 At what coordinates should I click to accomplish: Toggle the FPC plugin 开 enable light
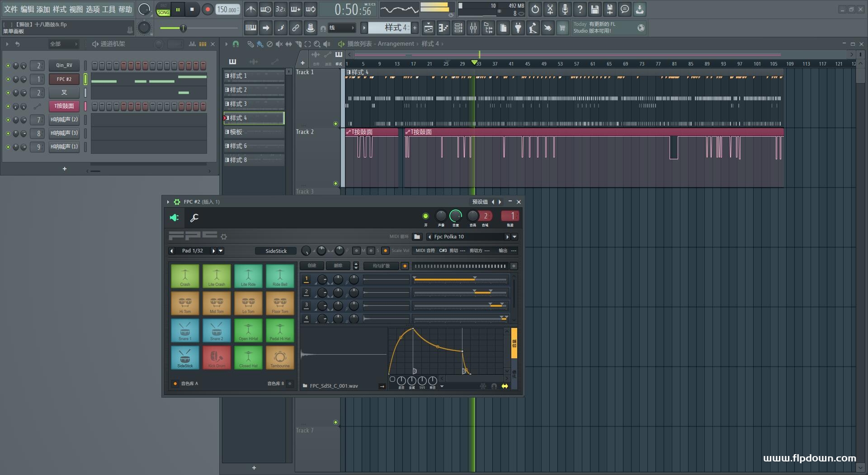[x=425, y=216]
